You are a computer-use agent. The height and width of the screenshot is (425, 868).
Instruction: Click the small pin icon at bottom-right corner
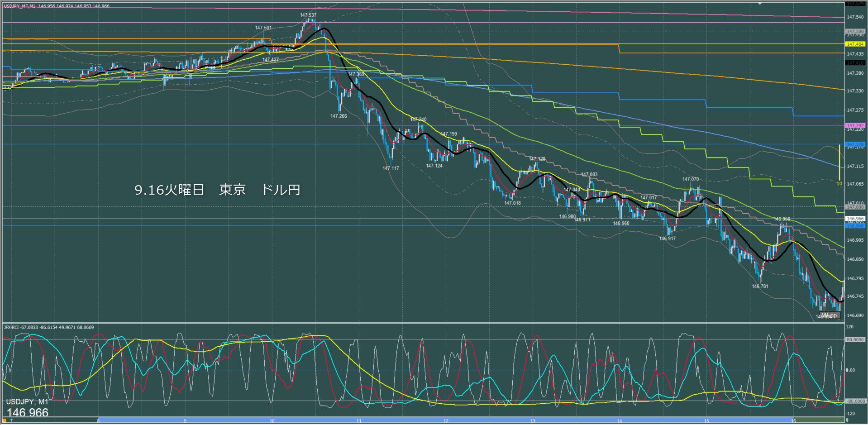[x=847, y=421]
